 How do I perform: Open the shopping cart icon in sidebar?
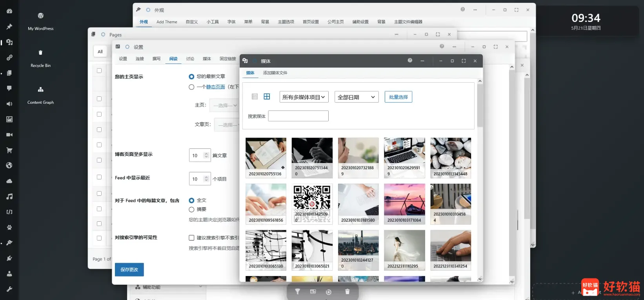point(9,150)
